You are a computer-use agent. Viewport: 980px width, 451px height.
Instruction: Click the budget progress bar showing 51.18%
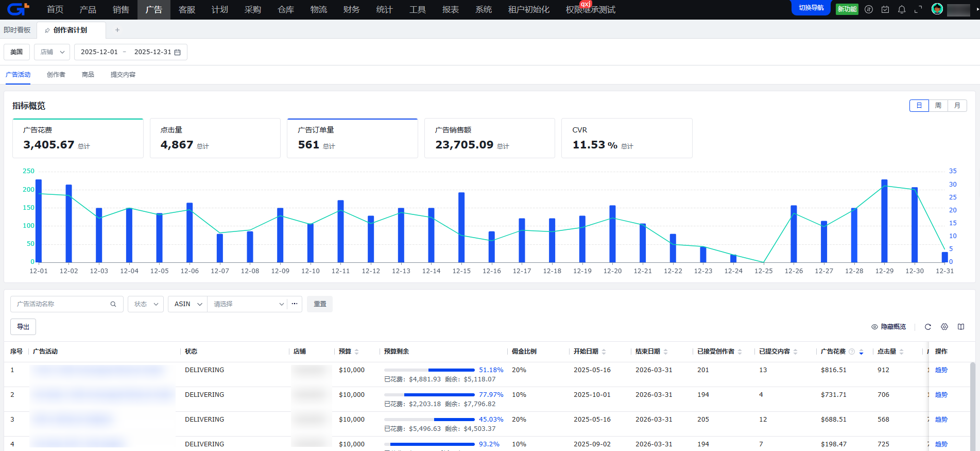[429, 370]
